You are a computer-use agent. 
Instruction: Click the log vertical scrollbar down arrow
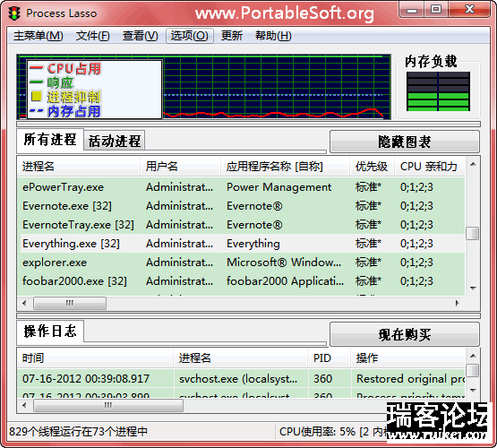pyautogui.click(x=473, y=391)
